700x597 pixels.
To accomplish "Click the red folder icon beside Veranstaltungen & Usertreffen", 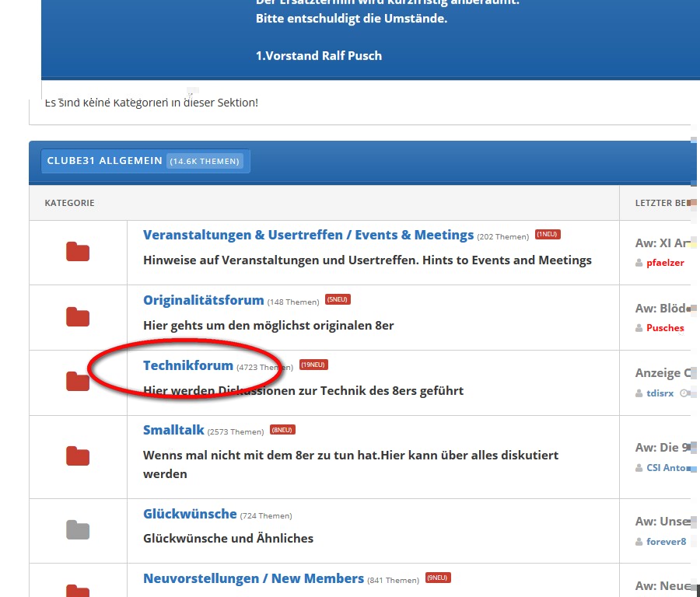I will click(x=78, y=252).
